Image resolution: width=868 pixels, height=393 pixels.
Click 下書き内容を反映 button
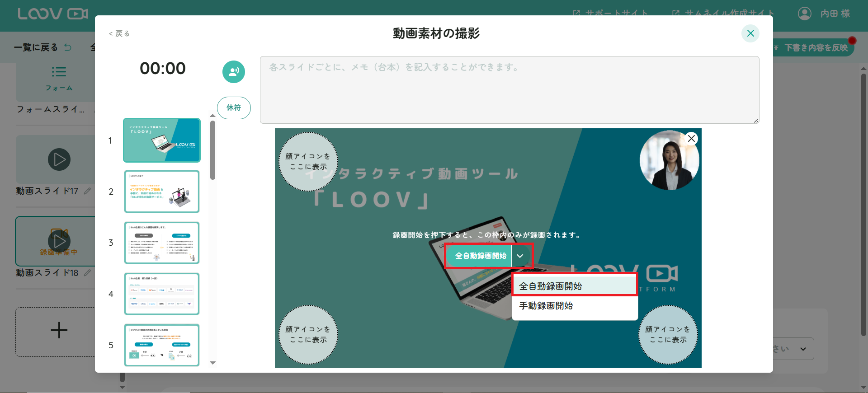(x=813, y=47)
